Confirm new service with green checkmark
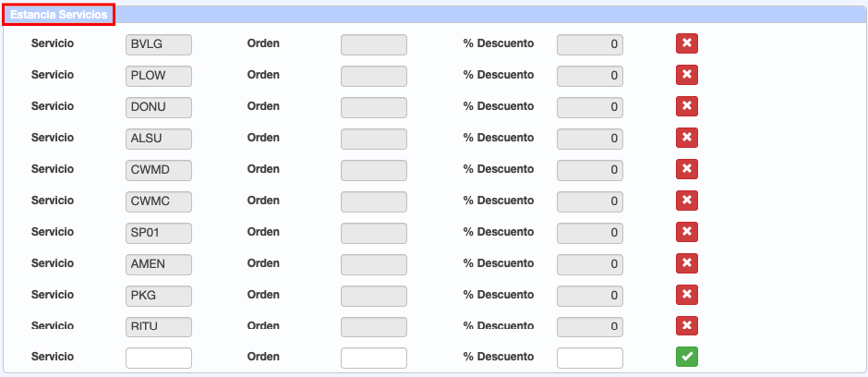The height and width of the screenshot is (377, 868). [x=686, y=357]
